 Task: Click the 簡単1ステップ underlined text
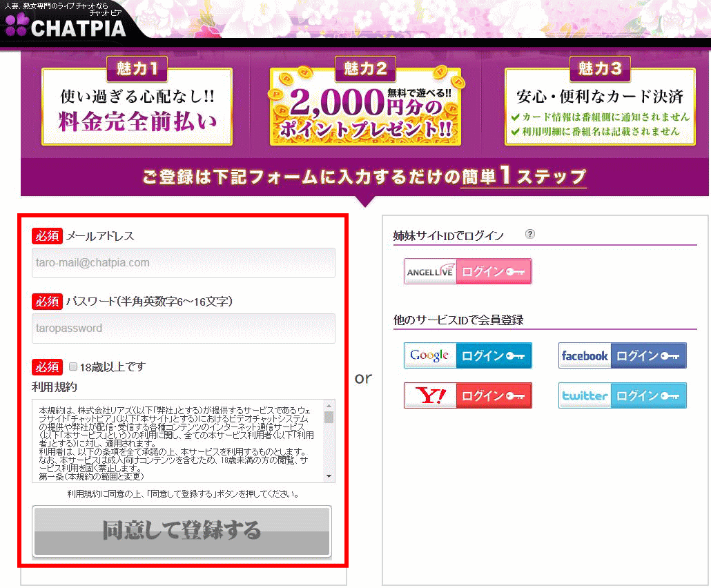pyautogui.click(x=524, y=177)
